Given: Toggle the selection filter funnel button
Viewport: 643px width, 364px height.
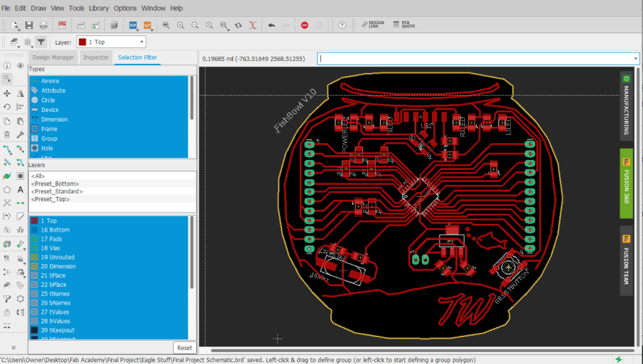Looking at the screenshot, I should (x=41, y=42).
